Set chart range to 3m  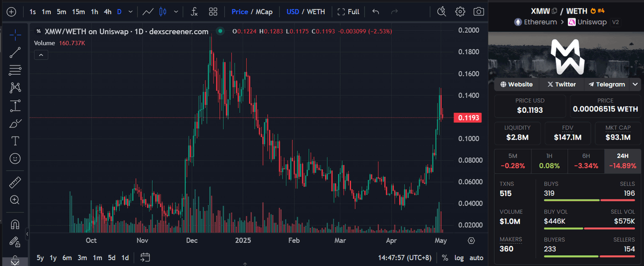click(x=82, y=257)
